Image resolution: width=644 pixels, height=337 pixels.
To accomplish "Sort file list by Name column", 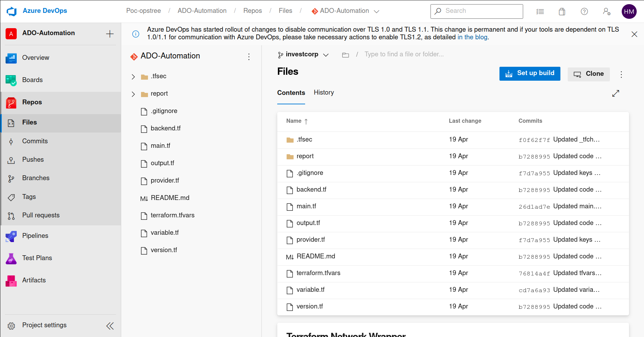I will (297, 121).
